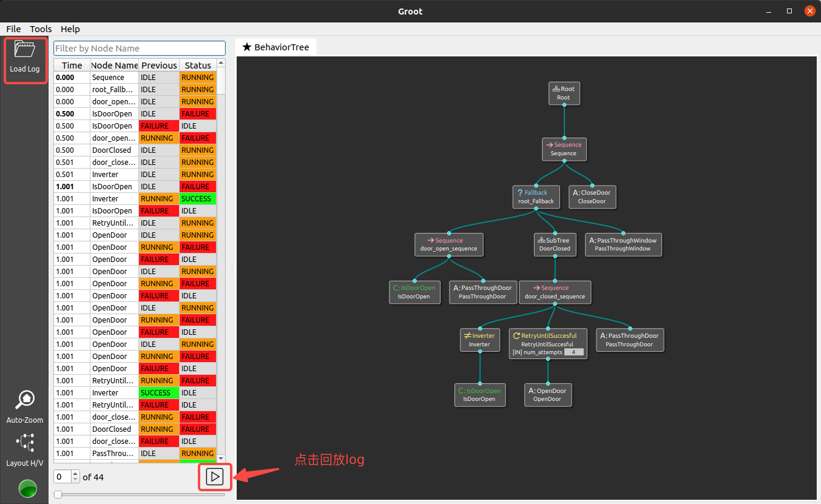Select the Root node in the tree view
Screen dimensions: 821x504
564,93
